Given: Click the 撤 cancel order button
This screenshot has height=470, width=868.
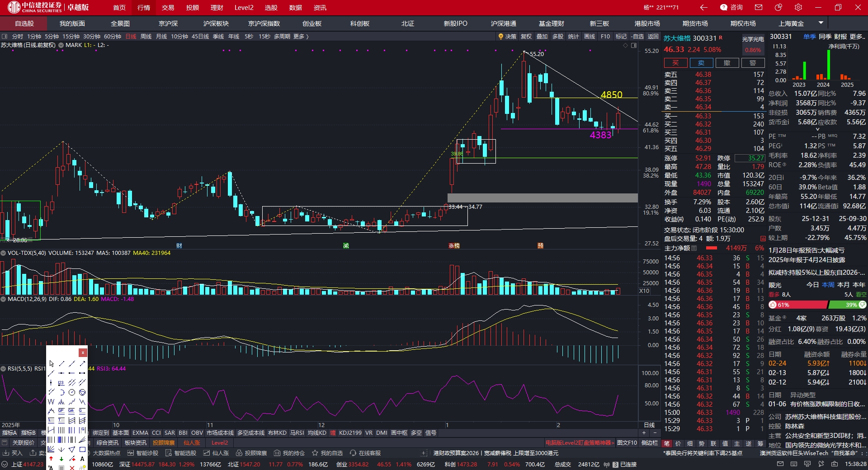Looking at the screenshot, I should pyautogui.click(x=727, y=63).
